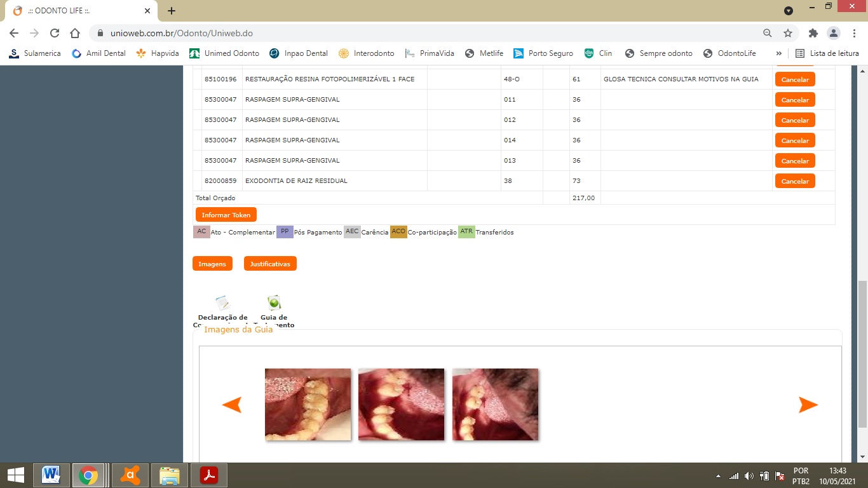
Task: Click the AC Ato Complementar legend swatch
Action: click(x=201, y=232)
